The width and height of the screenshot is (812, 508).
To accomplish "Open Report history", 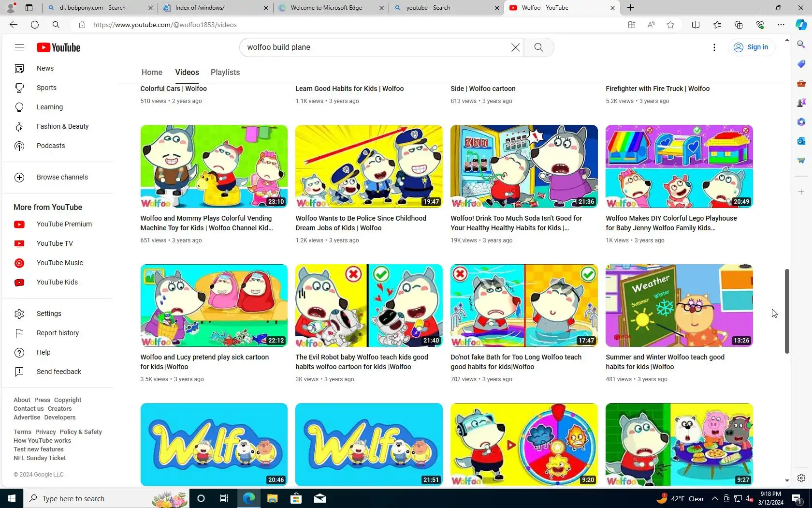I will point(58,333).
